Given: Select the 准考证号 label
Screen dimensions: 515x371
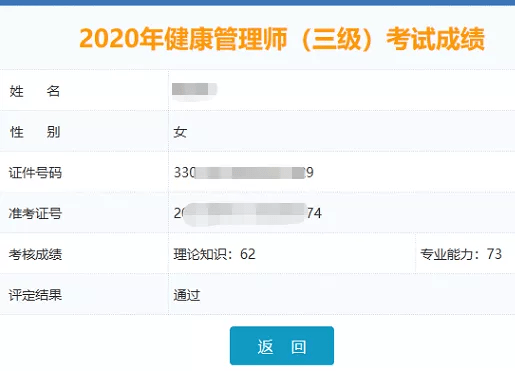Looking at the screenshot, I should coord(35,213).
